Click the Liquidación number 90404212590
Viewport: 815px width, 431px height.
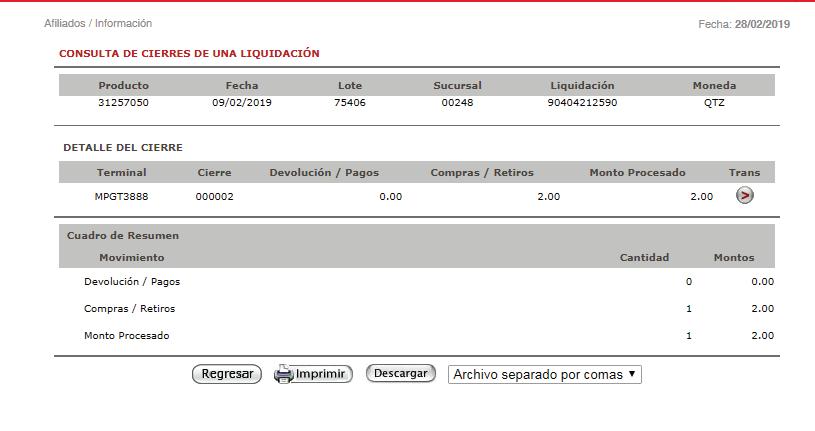pos(582,102)
